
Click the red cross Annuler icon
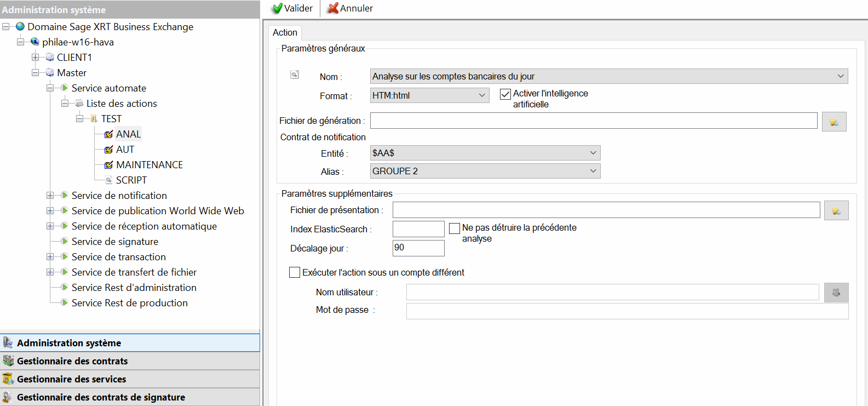click(332, 8)
